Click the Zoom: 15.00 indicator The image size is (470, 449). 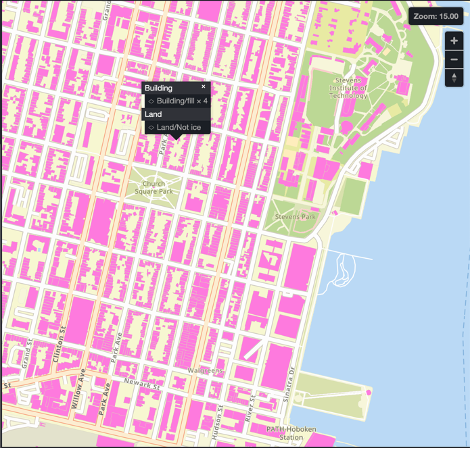tap(436, 16)
